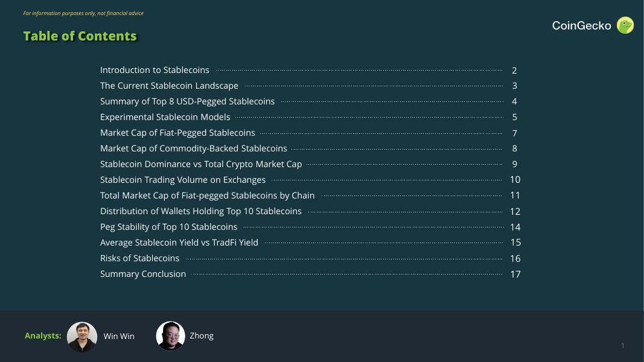Click the Table of Contents heading

click(x=80, y=36)
